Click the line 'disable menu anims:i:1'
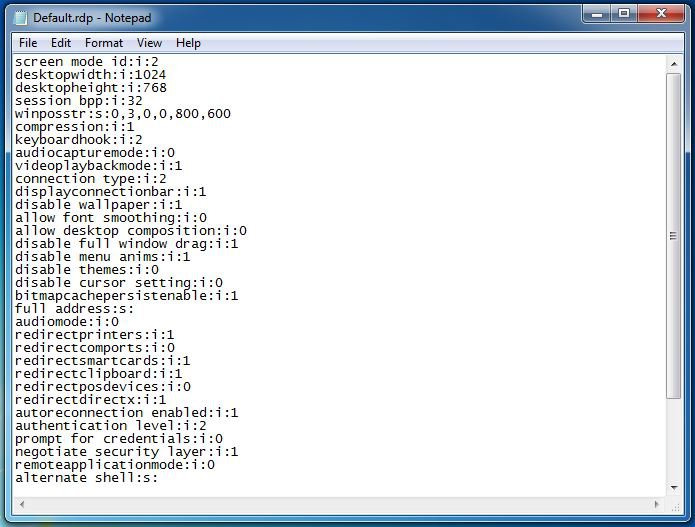 (x=102, y=257)
